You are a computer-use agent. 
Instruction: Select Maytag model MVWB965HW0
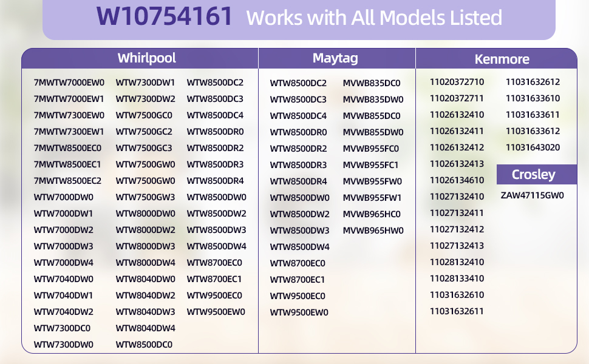373,231
